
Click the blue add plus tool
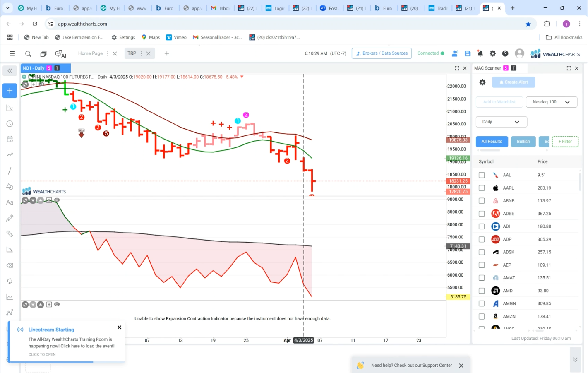coord(10,91)
